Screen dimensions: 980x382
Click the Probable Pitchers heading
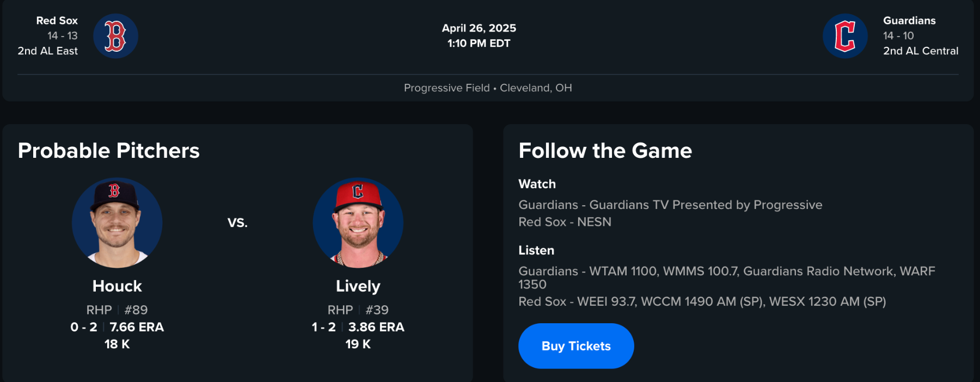[109, 151]
